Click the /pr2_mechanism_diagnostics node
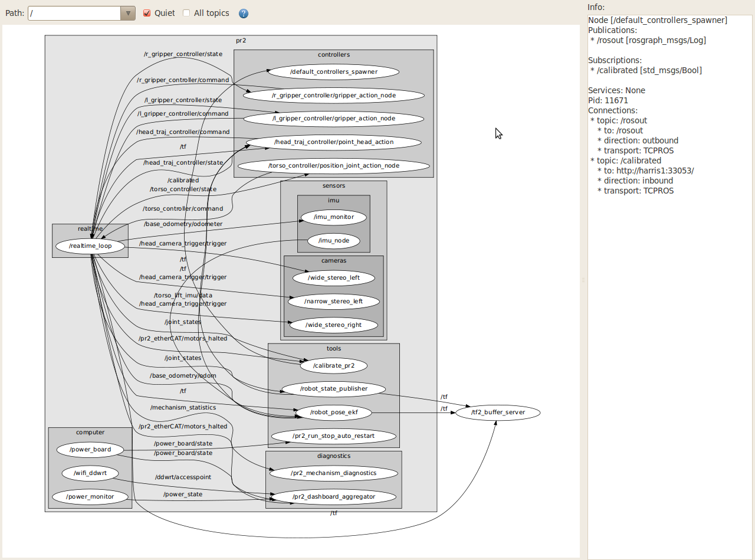The image size is (755, 560). [333, 473]
